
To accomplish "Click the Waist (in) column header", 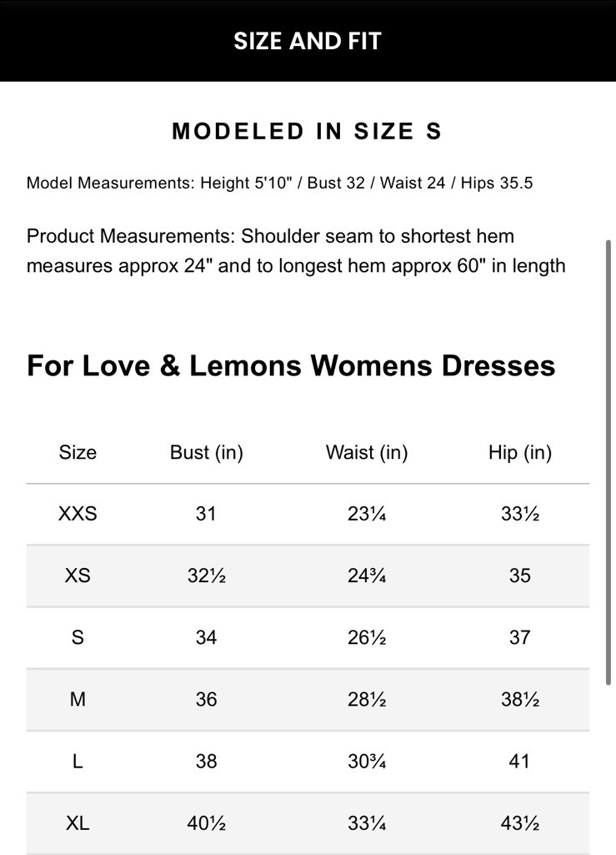I will (366, 452).
